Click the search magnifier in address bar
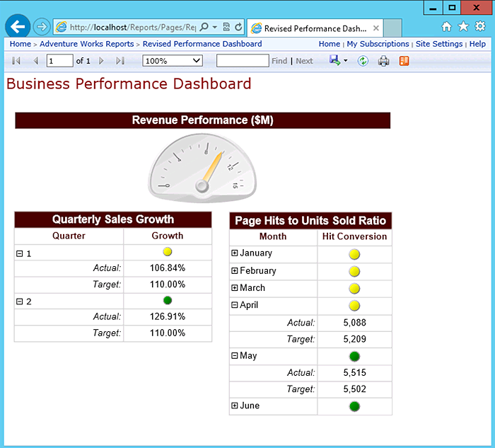 204,27
